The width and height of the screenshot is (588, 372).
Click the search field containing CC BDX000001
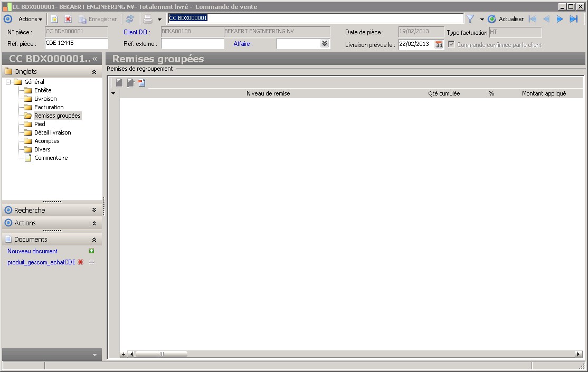[316, 18]
